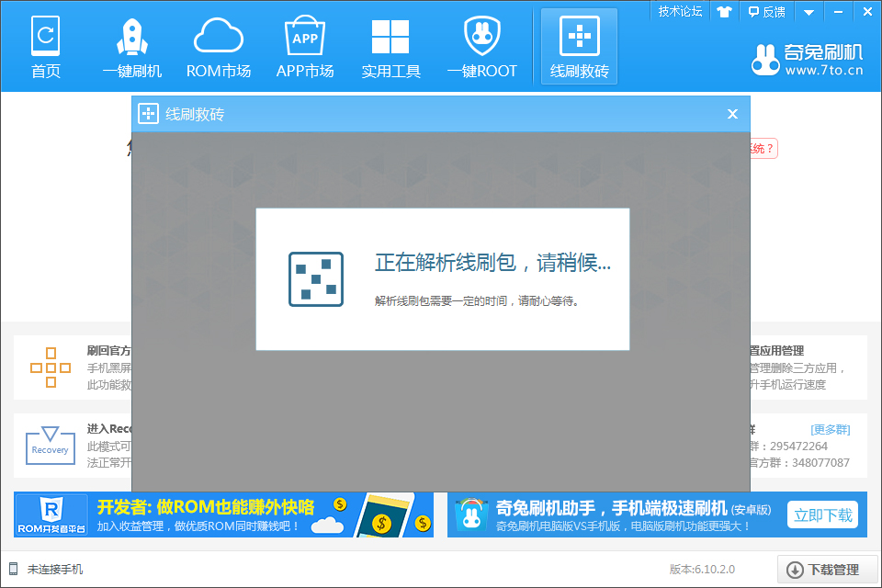Image resolution: width=882 pixels, height=588 pixels.
Task: Expand the title bar dropdown arrow menu
Action: click(x=808, y=12)
